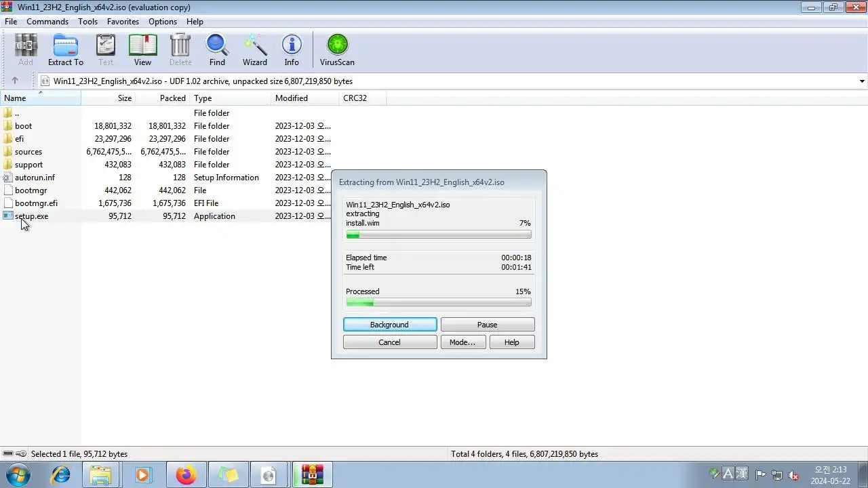The width and height of the screenshot is (868, 488).
Task: Select the autorun.inf file icon
Action: [x=8, y=177]
